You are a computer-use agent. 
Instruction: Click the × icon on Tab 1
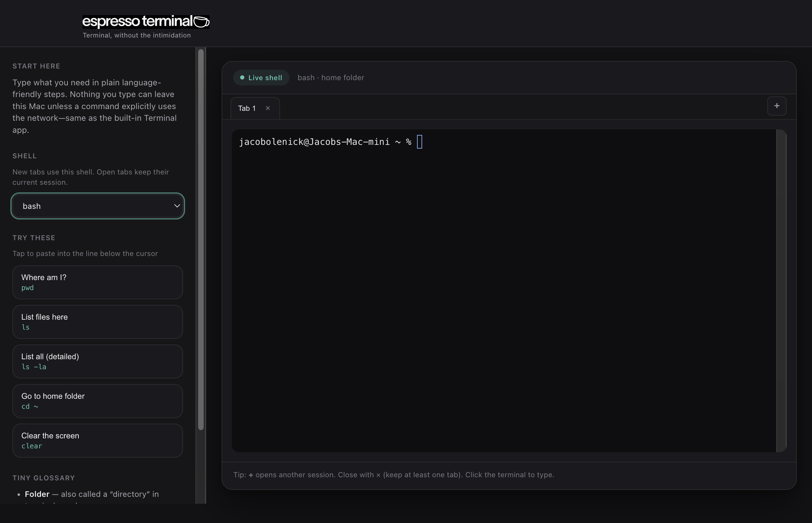pos(267,108)
